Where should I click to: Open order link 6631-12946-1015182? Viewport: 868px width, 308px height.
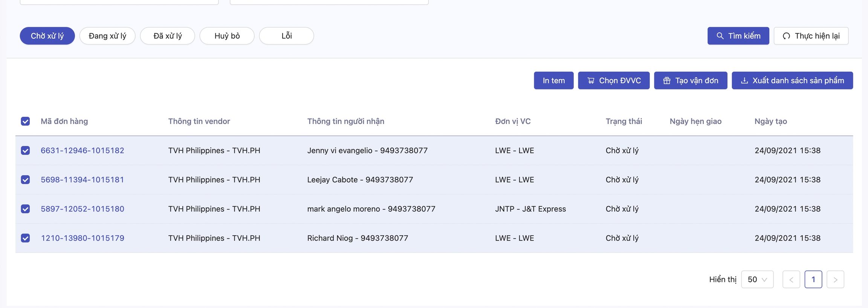[82, 150]
